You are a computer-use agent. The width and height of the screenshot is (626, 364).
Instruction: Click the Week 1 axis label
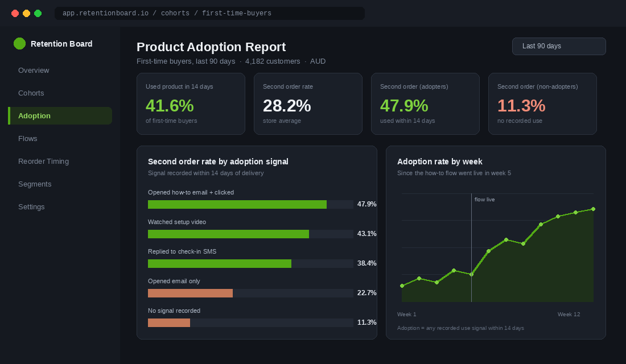[x=407, y=315]
